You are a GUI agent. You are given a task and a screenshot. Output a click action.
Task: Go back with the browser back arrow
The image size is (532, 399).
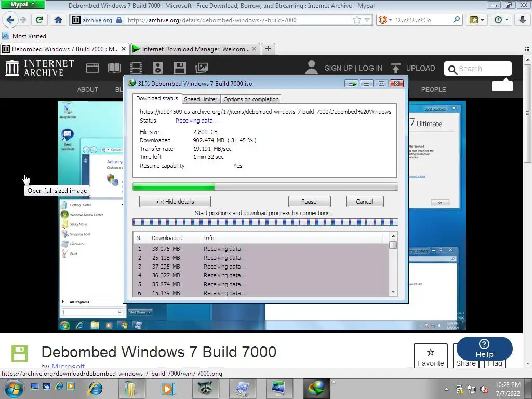10,20
